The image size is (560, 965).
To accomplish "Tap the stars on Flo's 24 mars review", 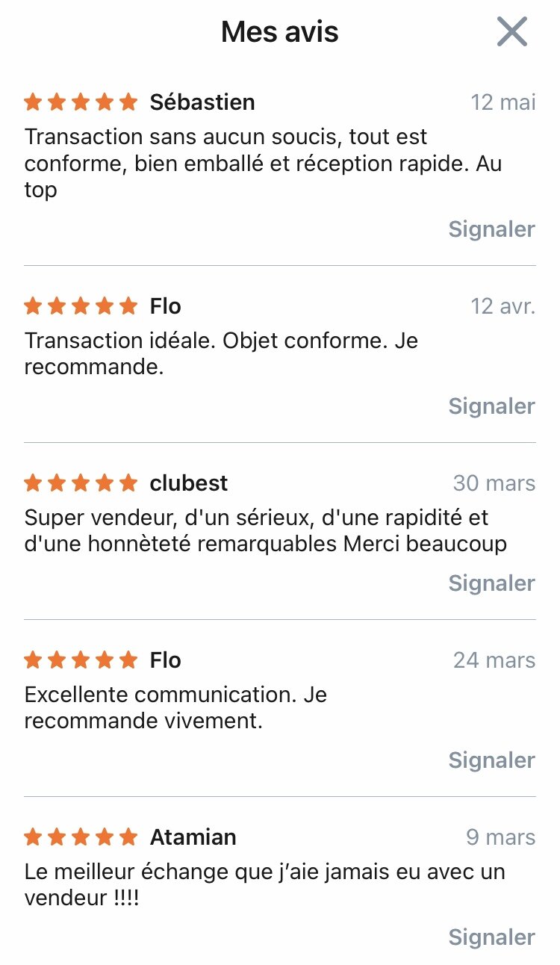I will [x=81, y=660].
